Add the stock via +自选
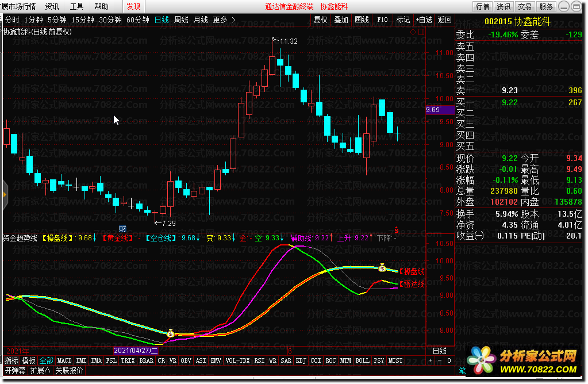The width and height of the screenshot is (588, 384). 424,20
